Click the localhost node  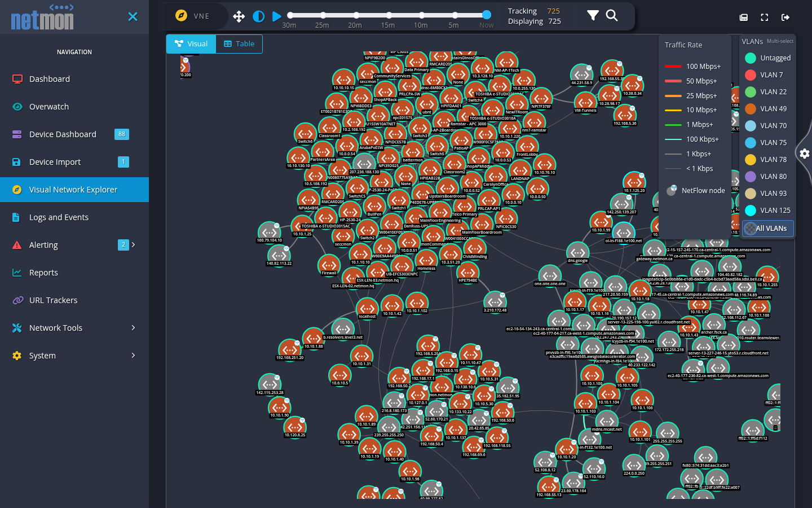point(367,308)
